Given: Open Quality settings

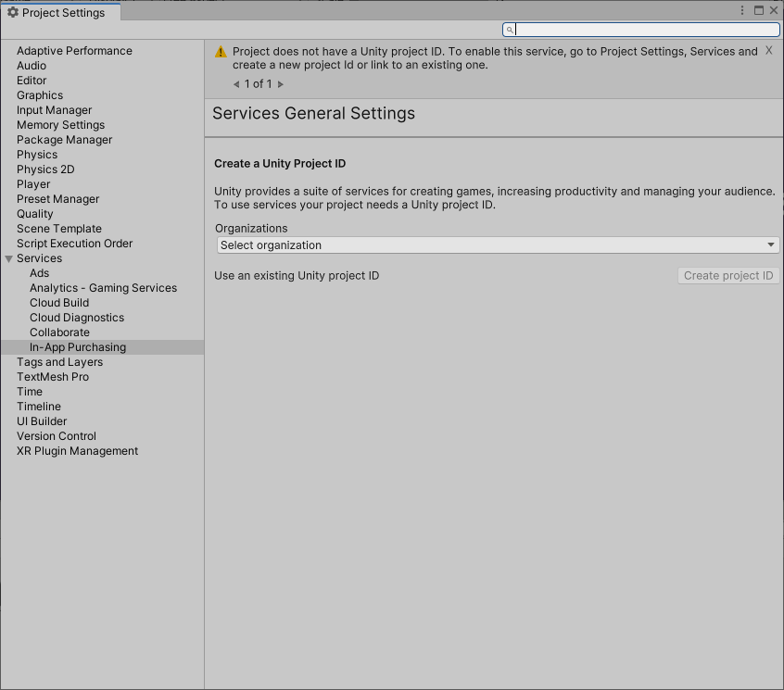Looking at the screenshot, I should [x=35, y=214].
